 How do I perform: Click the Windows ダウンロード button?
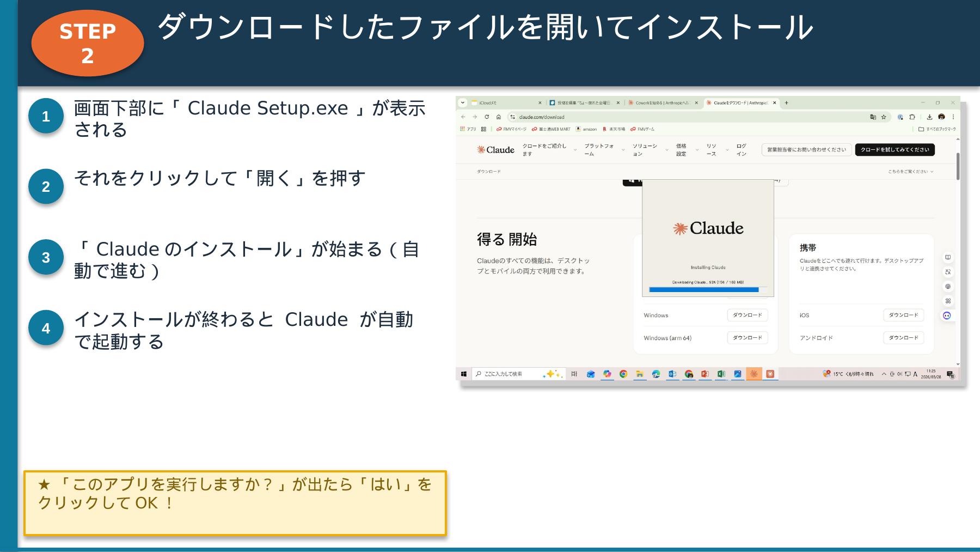pos(748,315)
